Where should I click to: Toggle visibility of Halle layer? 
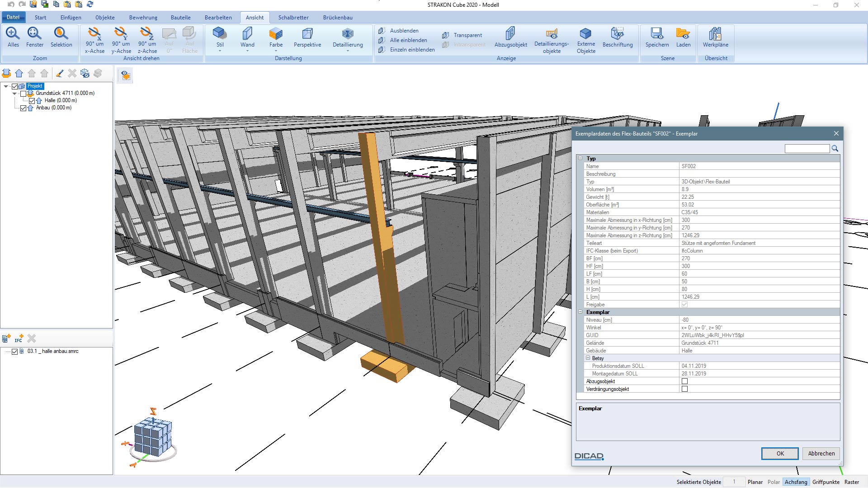click(x=31, y=100)
